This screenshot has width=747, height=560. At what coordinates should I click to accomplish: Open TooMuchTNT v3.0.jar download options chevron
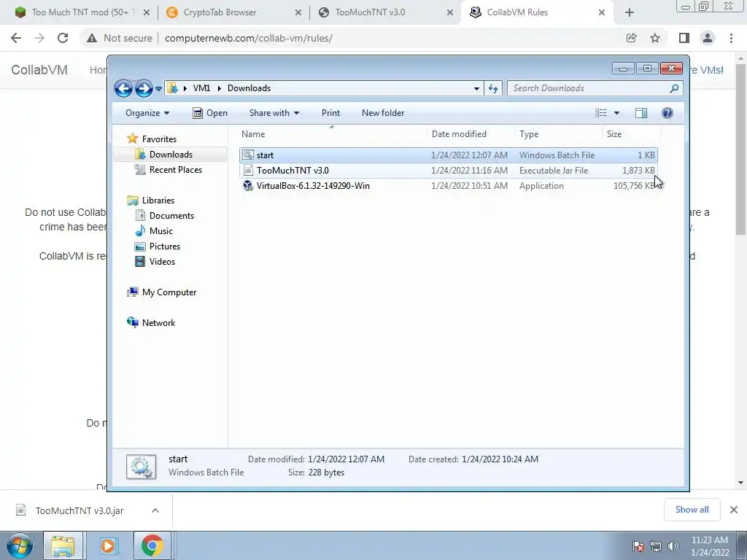coord(155,510)
